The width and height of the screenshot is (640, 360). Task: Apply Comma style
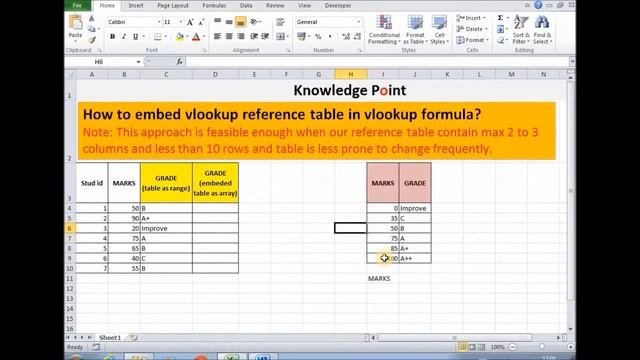pos(330,37)
